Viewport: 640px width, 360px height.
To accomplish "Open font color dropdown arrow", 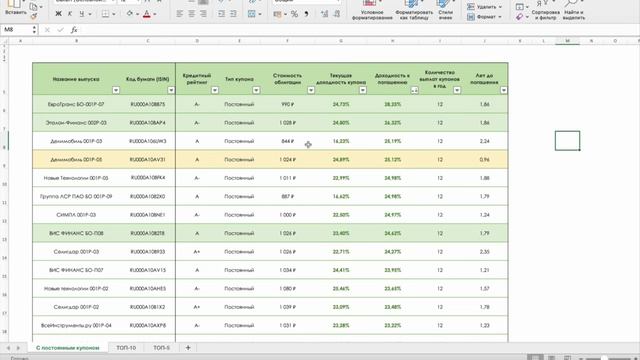I will [x=155, y=14].
